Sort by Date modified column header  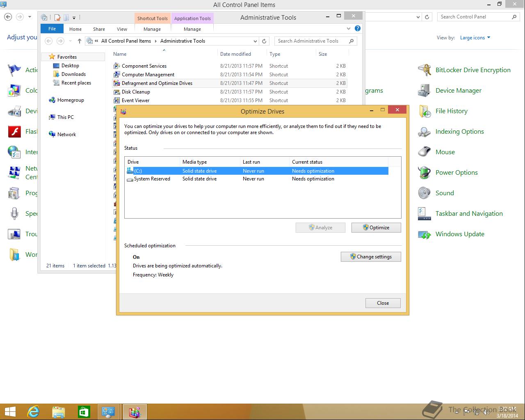click(242, 54)
